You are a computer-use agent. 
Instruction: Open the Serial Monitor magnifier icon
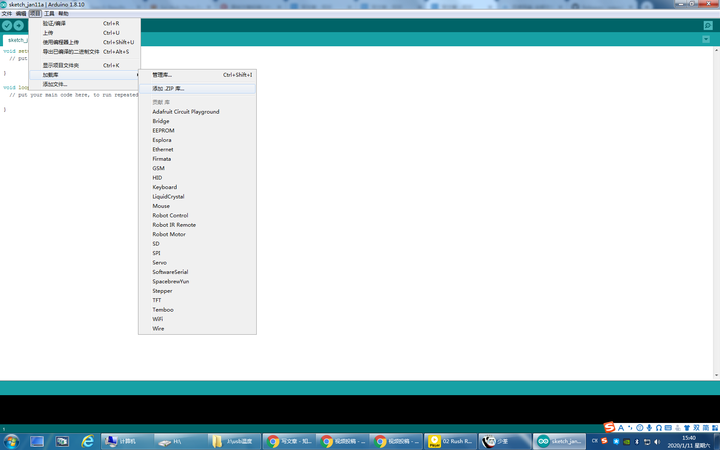pos(708,26)
